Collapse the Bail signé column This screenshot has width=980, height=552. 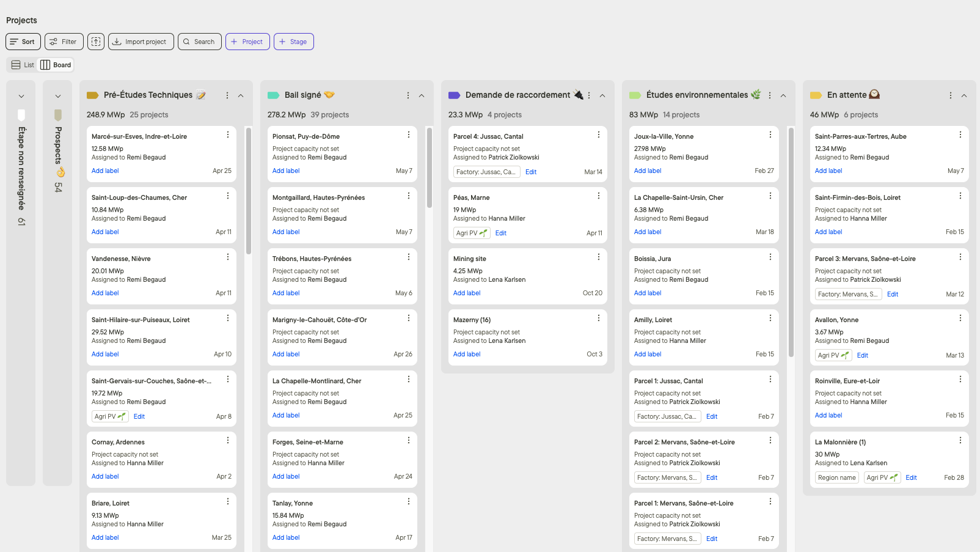pyautogui.click(x=422, y=95)
